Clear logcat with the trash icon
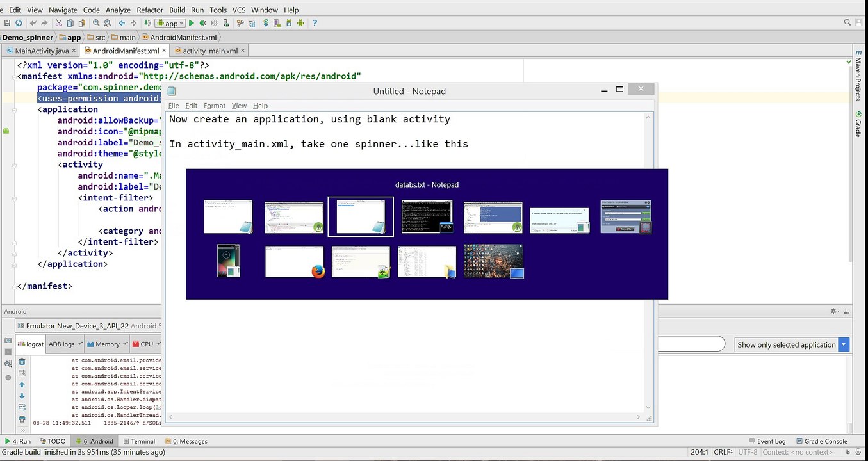 point(22,362)
